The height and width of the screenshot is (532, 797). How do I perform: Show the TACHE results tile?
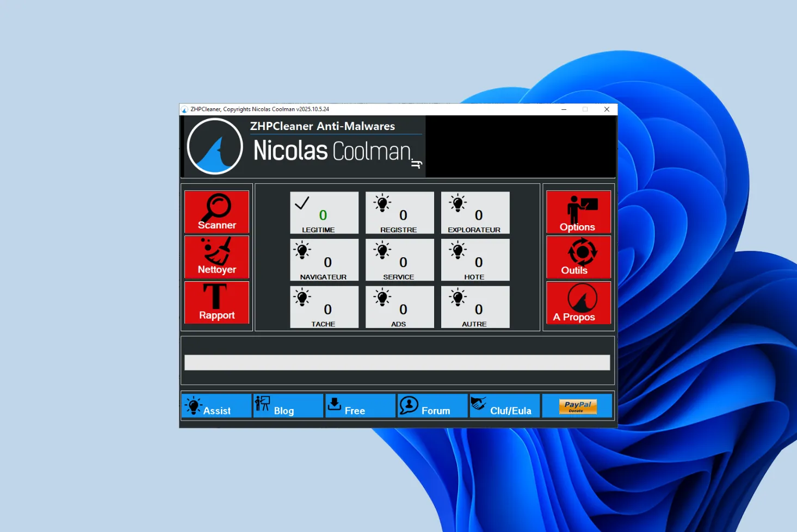tap(324, 307)
